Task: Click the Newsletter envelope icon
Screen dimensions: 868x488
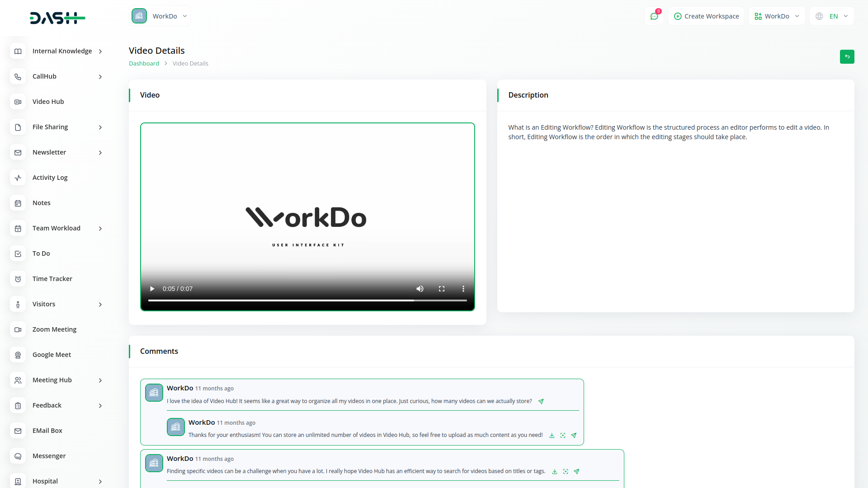Action: click(18, 153)
